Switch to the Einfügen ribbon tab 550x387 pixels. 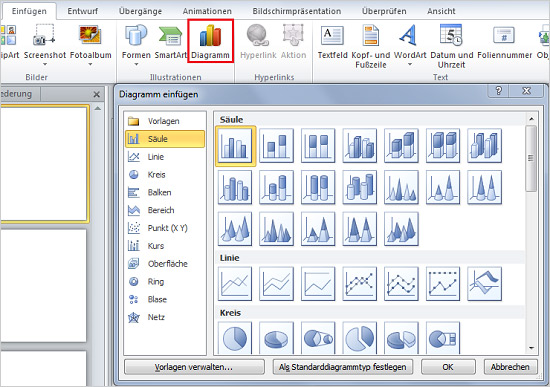tap(29, 11)
